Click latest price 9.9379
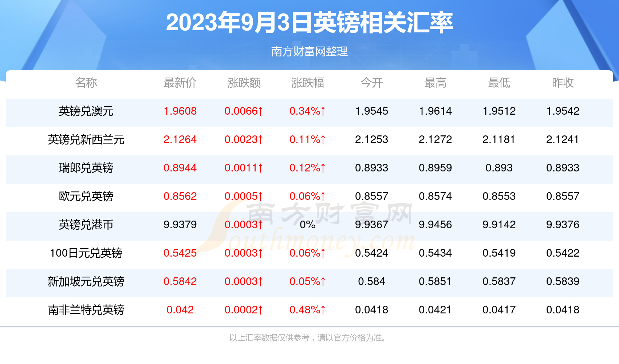Screen dimensions: 619x364 pyautogui.click(x=180, y=225)
